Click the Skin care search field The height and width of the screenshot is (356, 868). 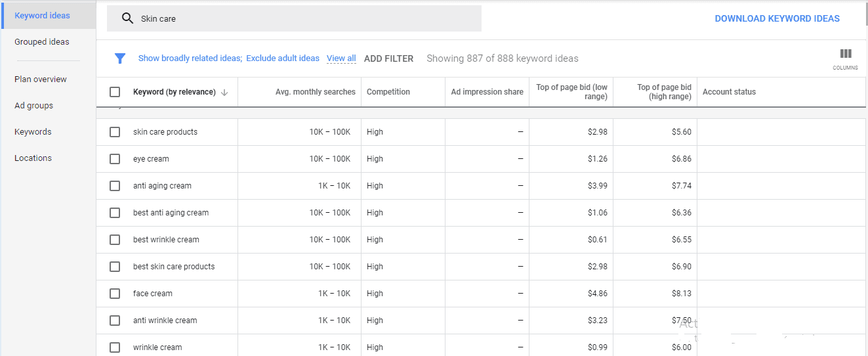click(302, 18)
